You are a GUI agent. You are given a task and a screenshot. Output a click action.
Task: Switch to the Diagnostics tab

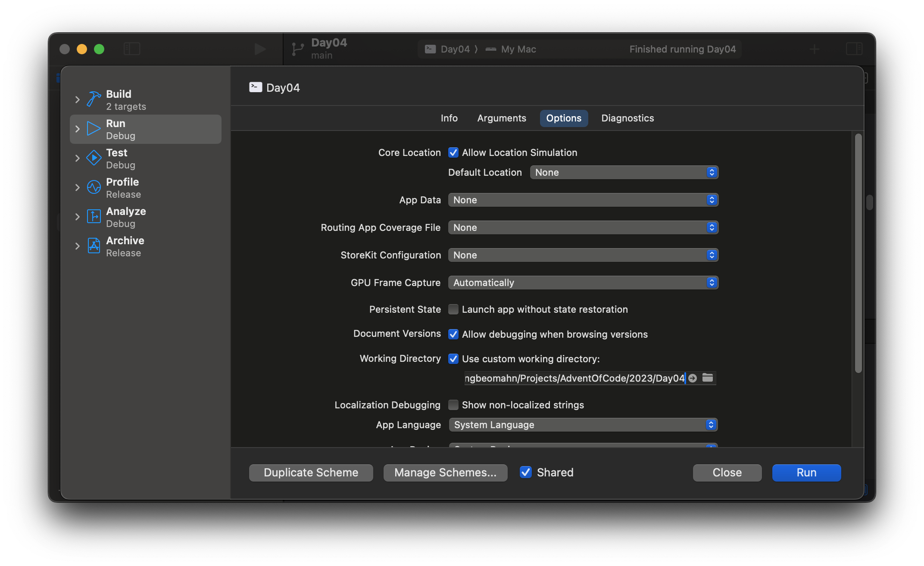(x=627, y=118)
